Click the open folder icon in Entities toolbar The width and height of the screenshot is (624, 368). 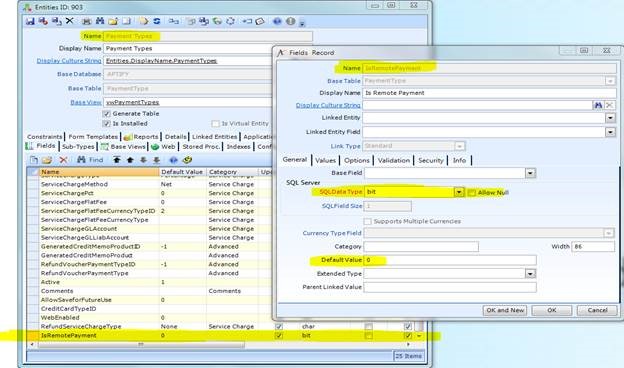(113, 21)
